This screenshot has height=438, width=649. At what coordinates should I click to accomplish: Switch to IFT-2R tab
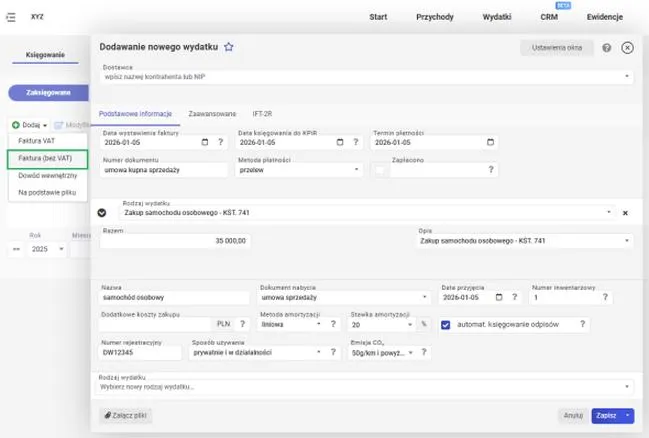pos(262,114)
